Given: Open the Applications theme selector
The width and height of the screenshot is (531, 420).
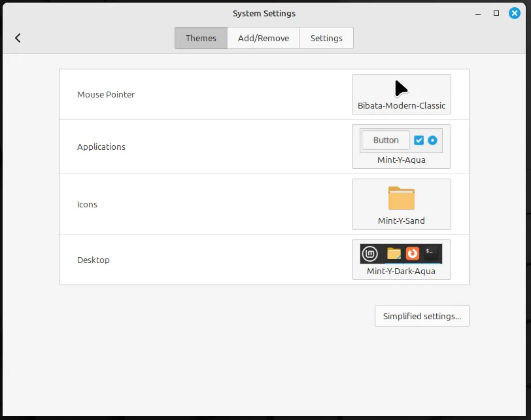Looking at the screenshot, I should click(401, 146).
